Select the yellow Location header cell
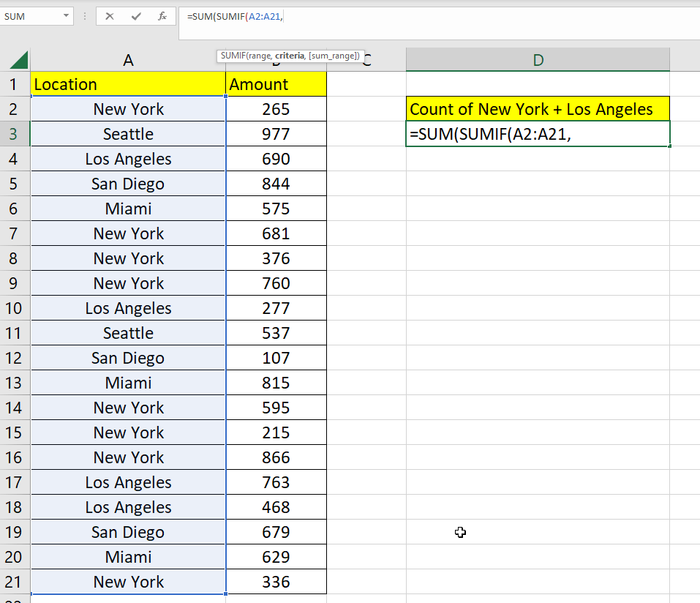Viewport: 700px width, 603px height. [x=128, y=83]
